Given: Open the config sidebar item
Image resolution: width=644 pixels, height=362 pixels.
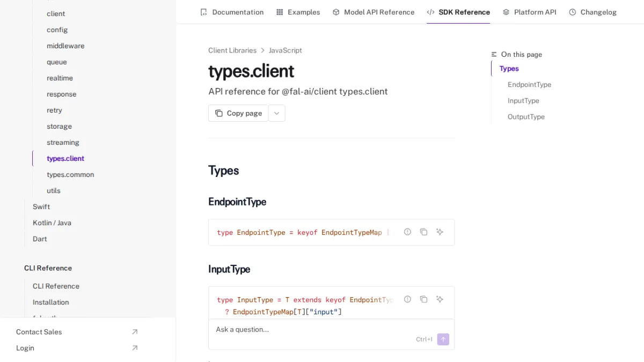Looking at the screenshot, I should [57, 30].
